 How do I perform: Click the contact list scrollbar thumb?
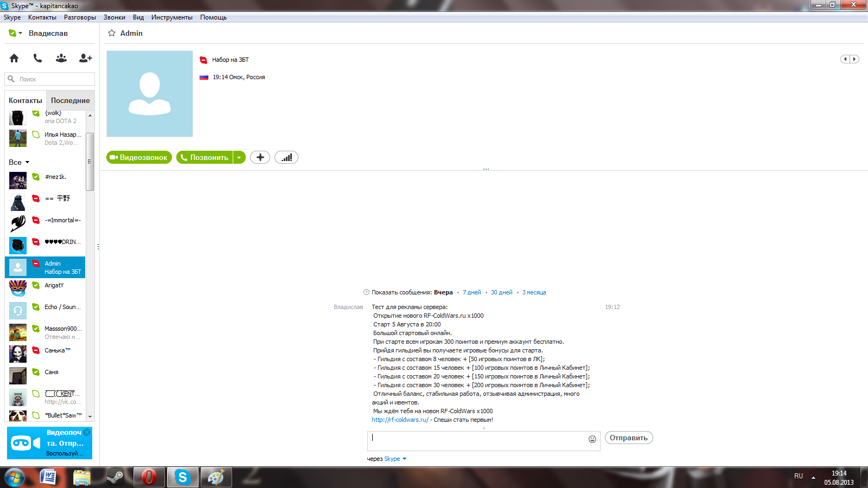coord(90,162)
